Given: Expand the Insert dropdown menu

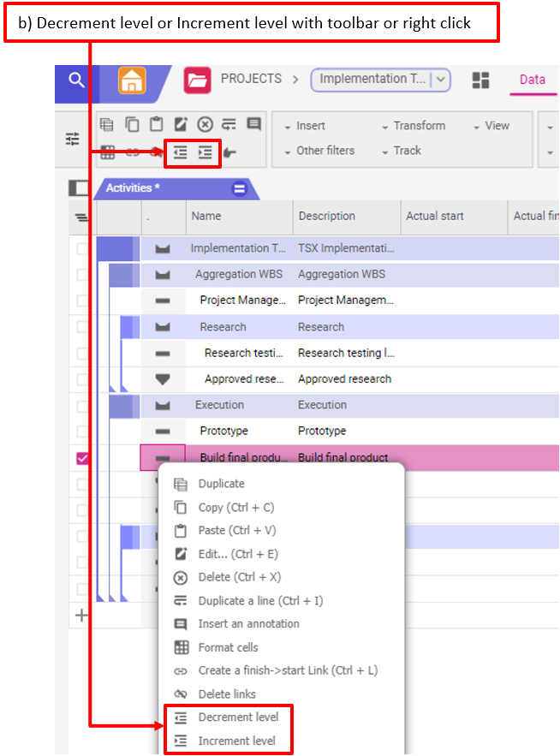Looking at the screenshot, I should (x=305, y=126).
